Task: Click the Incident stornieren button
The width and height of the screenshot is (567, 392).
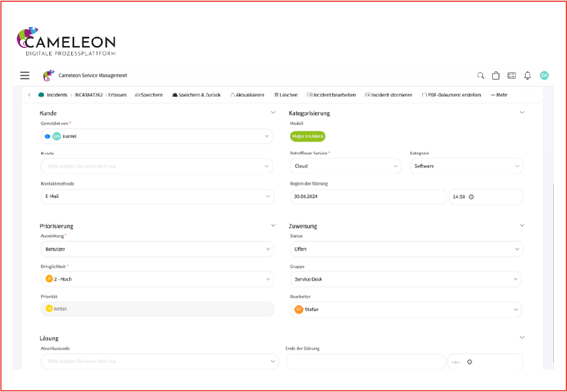Action: click(389, 95)
